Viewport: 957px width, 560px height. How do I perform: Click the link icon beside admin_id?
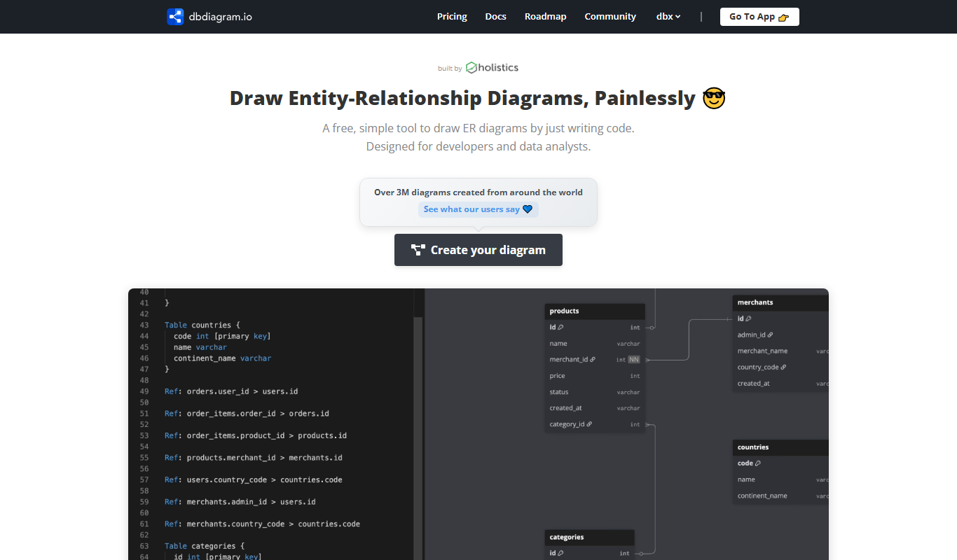point(770,335)
